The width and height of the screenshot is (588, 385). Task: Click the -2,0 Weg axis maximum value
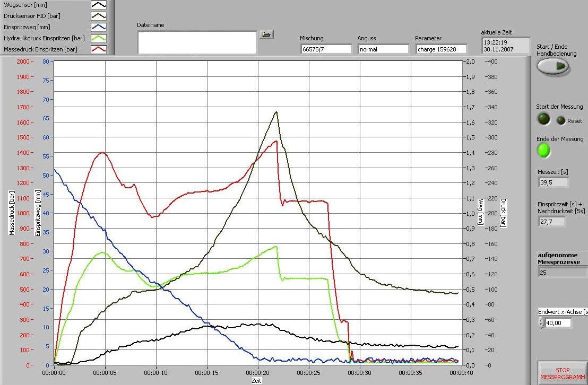point(470,62)
